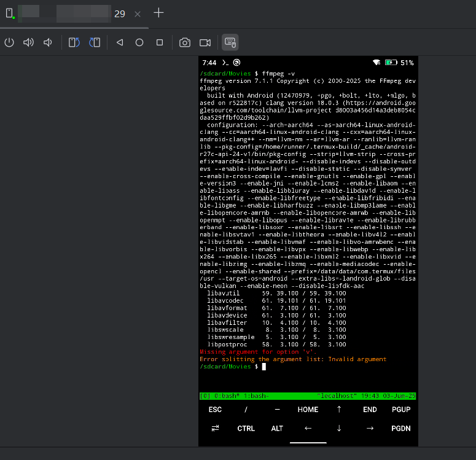
Task: Tap the slash key in extra keys
Action: pyautogui.click(x=246, y=410)
